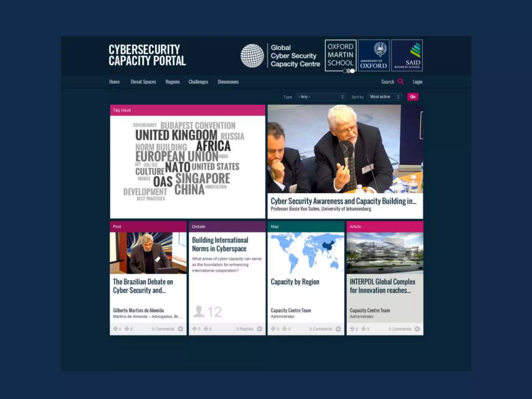Click the RUSSIA tag
Viewport: 532px width, 399px height.
point(232,136)
